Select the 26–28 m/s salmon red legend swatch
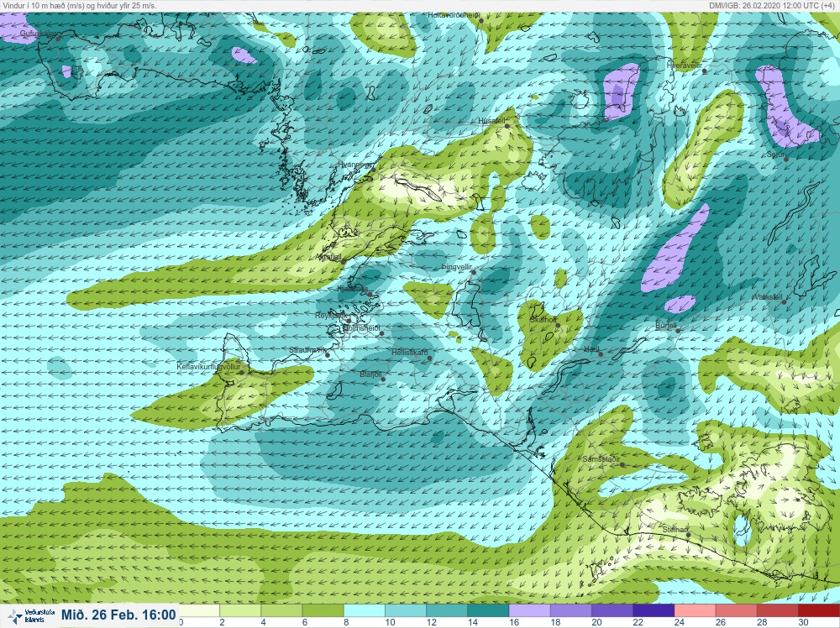Screen dimensions: 840x628 coord(735,611)
